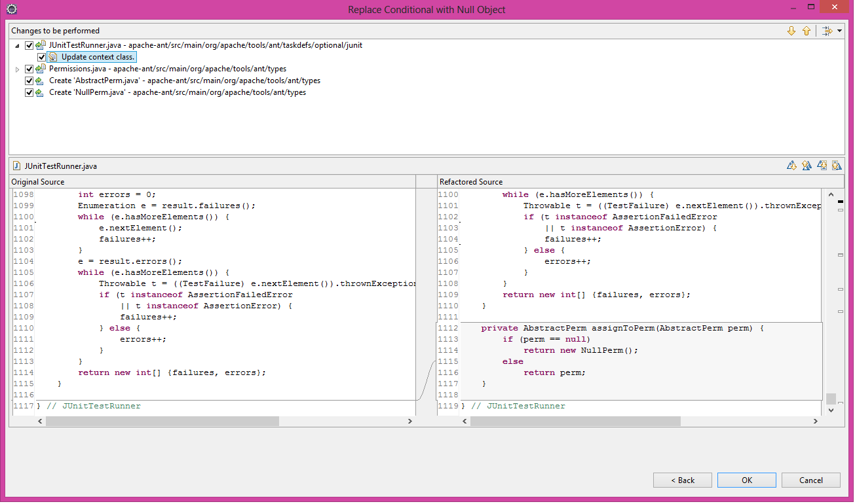Open the dialog system menu gear icon

11,9
